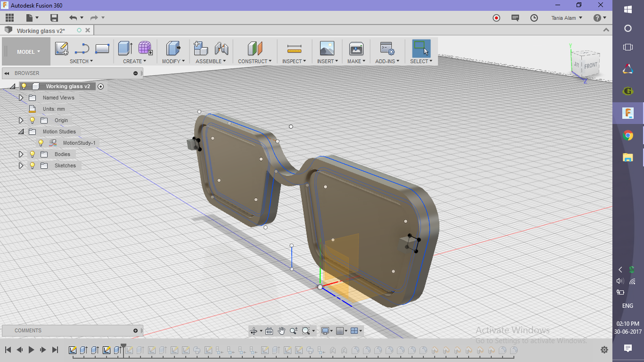
Task: Click the 3D Print make icon
Action: 356,49
